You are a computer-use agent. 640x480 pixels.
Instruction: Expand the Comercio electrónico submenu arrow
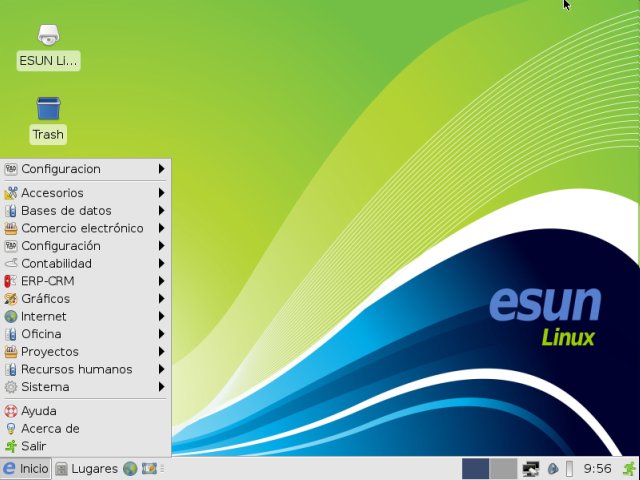(x=162, y=228)
